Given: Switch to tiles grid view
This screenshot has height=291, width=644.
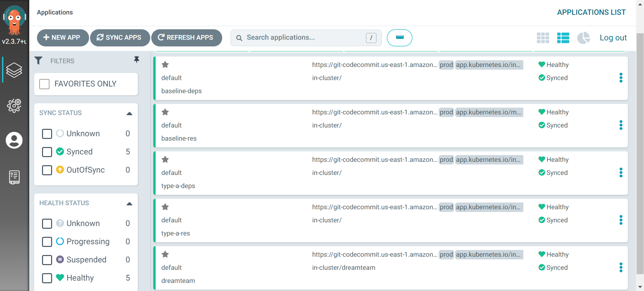Looking at the screenshot, I should (x=543, y=38).
